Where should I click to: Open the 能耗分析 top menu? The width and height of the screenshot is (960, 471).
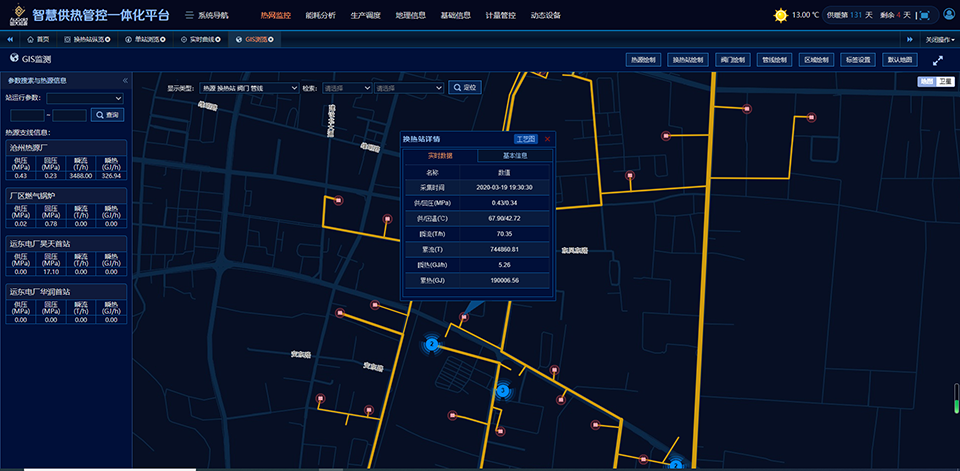(x=321, y=16)
